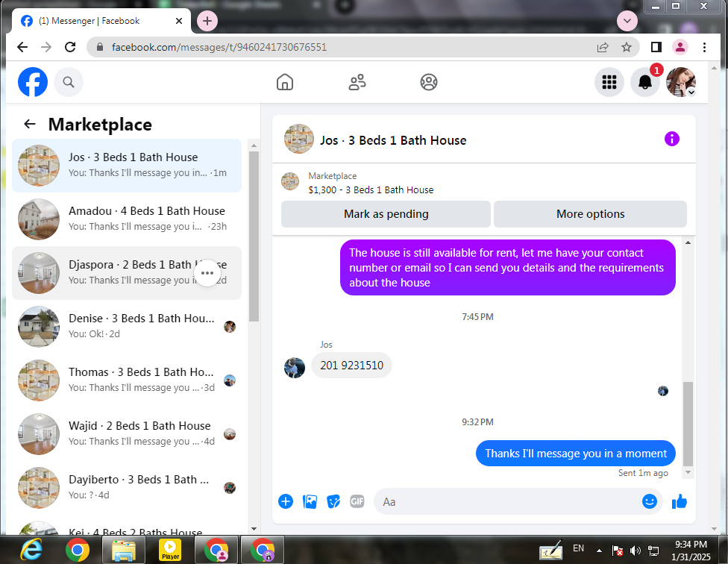Open conversation information purple icon
The width and height of the screenshot is (728, 564).
(x=671, y=139)
